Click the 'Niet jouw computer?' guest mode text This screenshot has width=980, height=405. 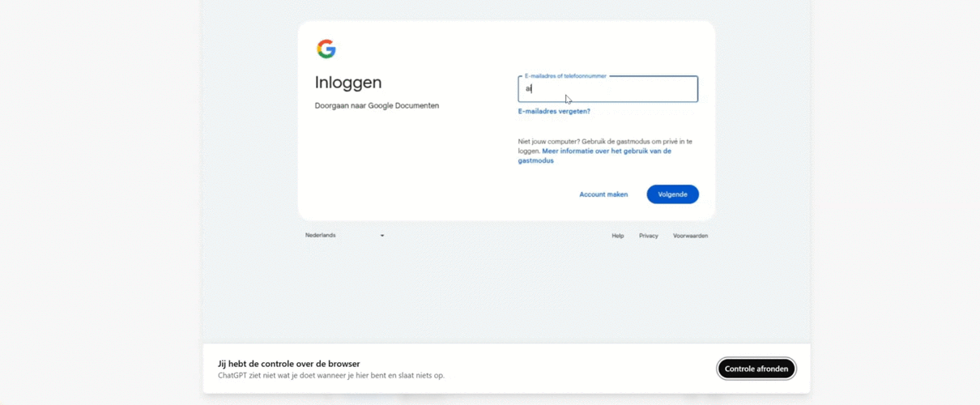click(605, 146)
